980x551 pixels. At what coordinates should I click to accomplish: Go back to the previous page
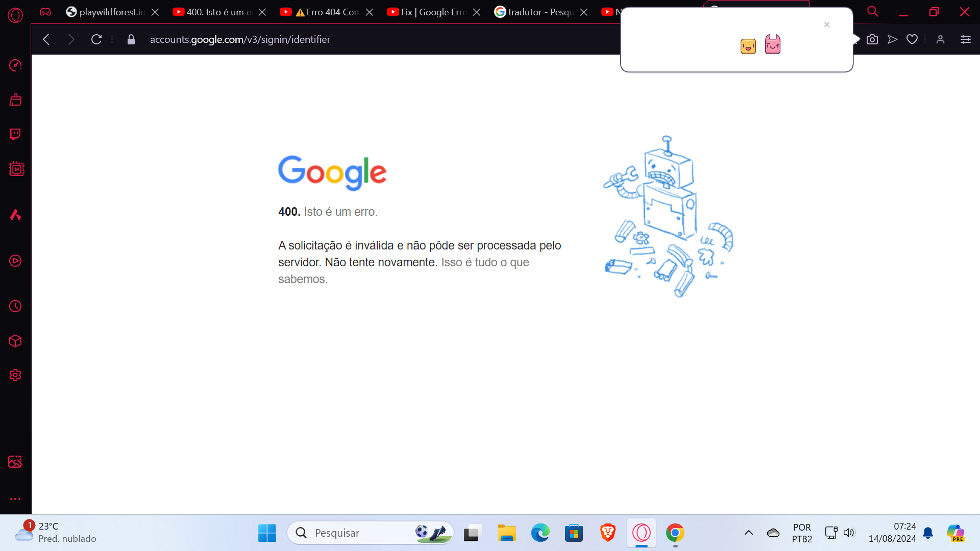click(46, 39)
